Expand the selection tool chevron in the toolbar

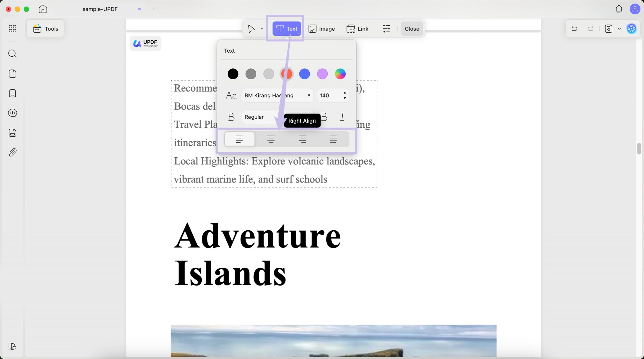click(x=262, y=28)
